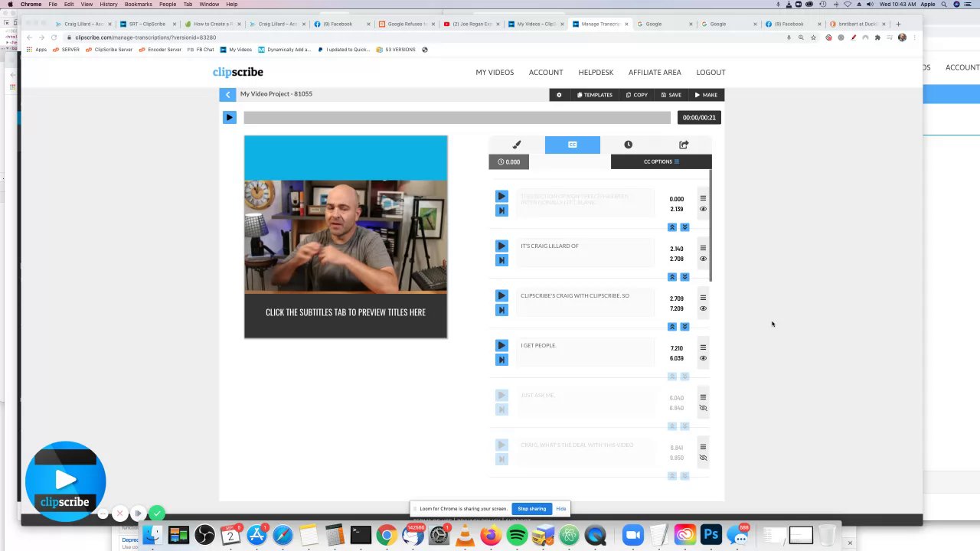The image size is (980, 551).
Task: Click the 0.000 time indicator button
Action: click(x=508, y=161)
